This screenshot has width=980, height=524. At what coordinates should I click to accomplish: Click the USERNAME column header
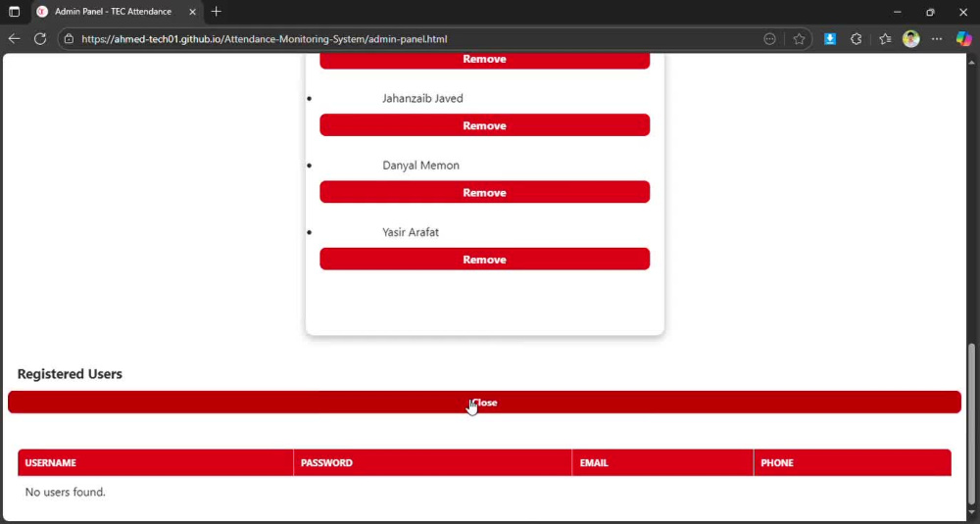tap(156, 463)
